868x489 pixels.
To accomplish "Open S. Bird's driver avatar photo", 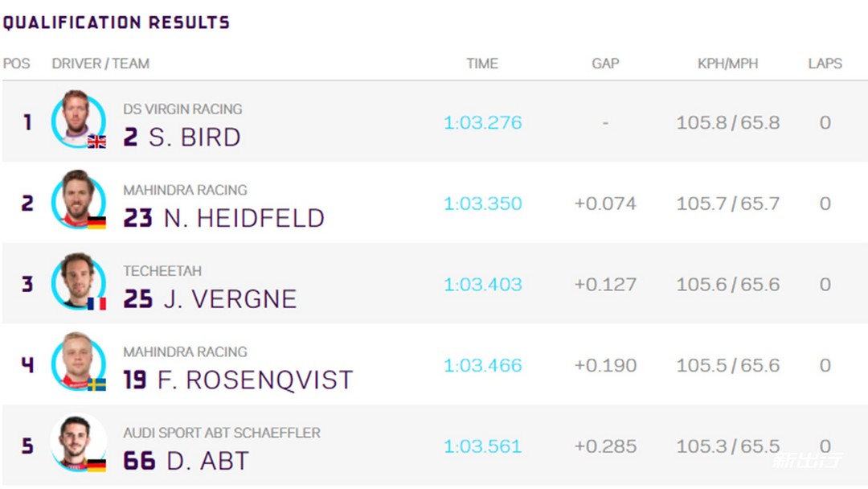I will (78, 120).
